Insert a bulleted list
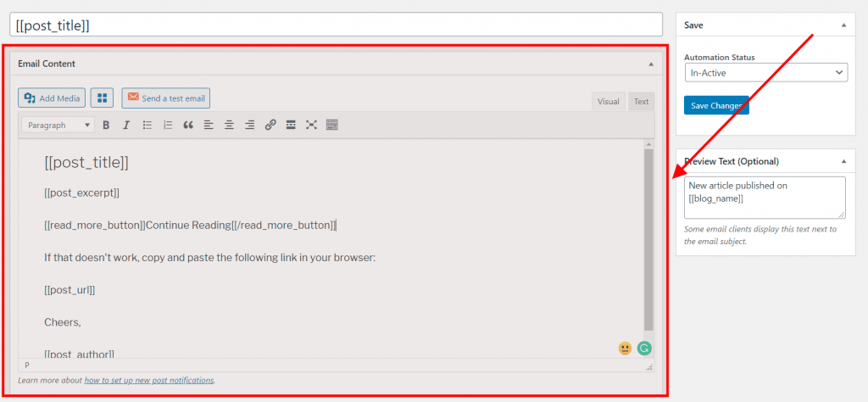The height and width of the screenshot is (402, 868). pos(147,126)
